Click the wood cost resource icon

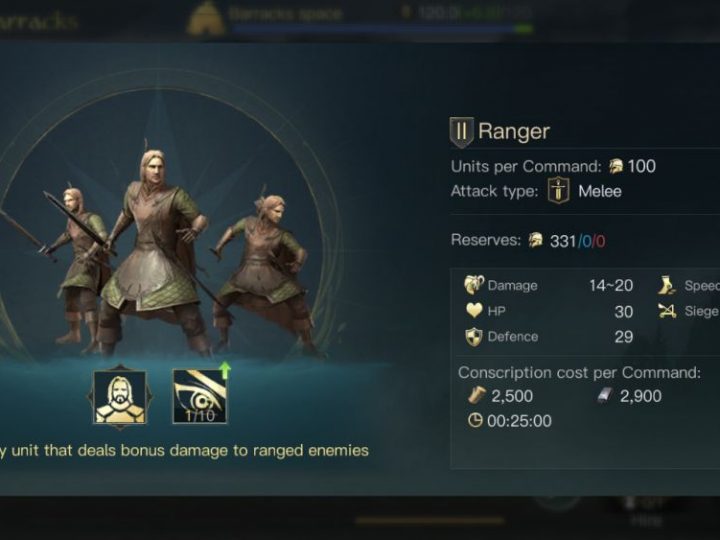coord(477,395)
